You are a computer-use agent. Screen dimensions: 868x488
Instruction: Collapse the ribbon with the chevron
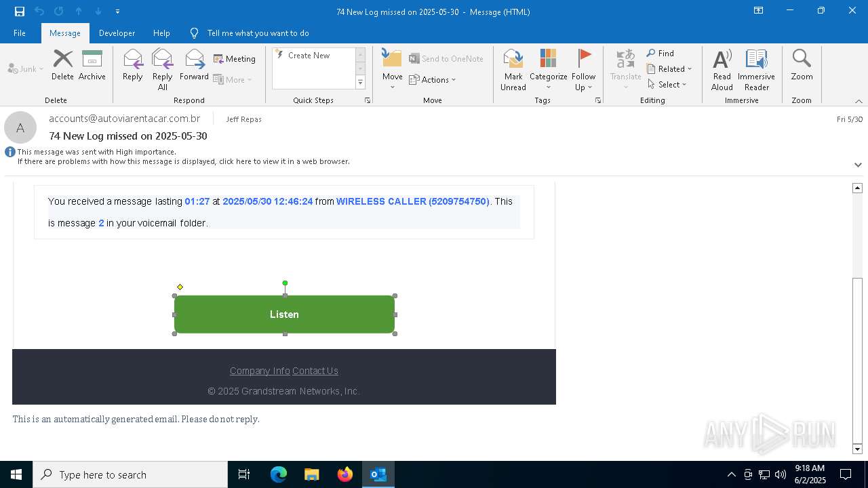click(x=859, y=101)
